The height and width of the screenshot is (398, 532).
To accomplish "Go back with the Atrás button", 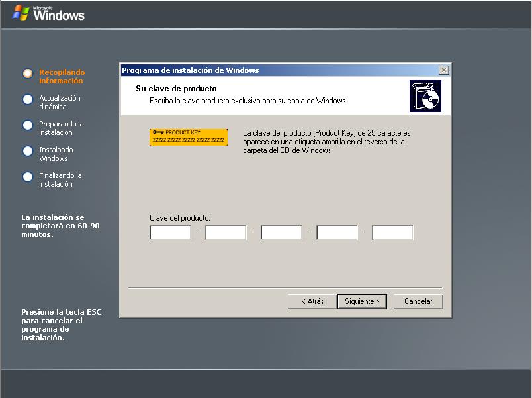I will coord(312,301).
